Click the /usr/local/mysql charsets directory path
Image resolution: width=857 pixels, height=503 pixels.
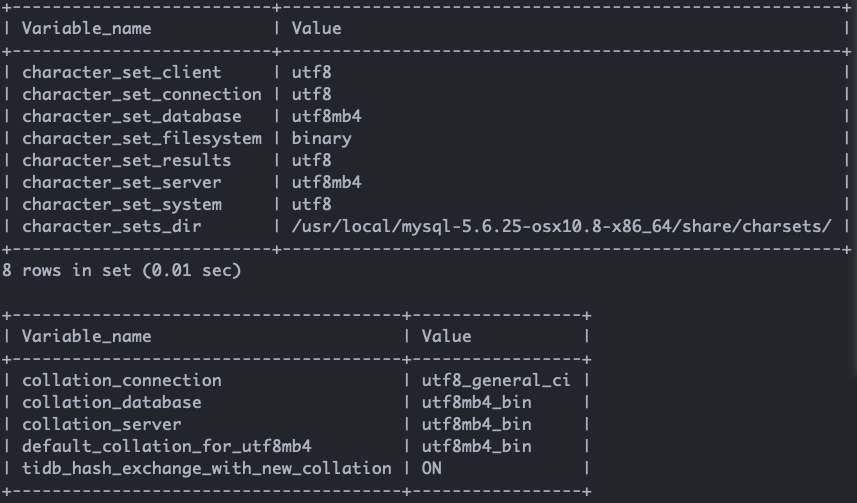(x=561, y=226)
